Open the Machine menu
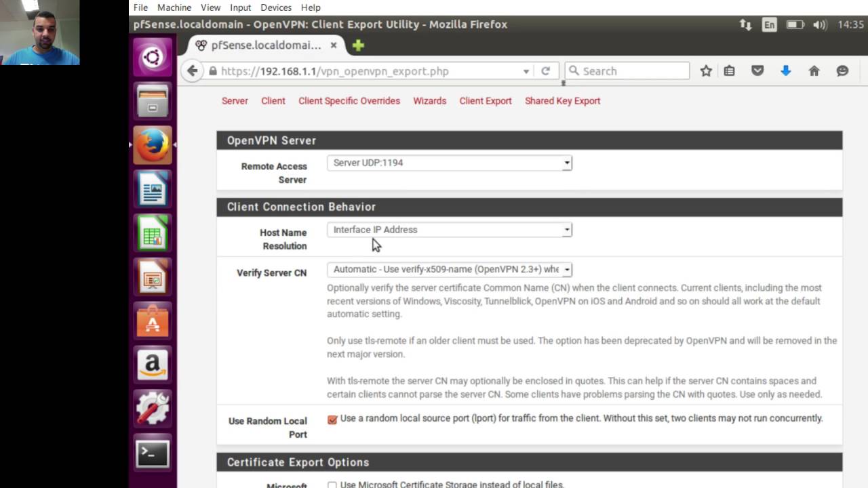The width and height of the screenshot is (868, 488). pos(174,7)
